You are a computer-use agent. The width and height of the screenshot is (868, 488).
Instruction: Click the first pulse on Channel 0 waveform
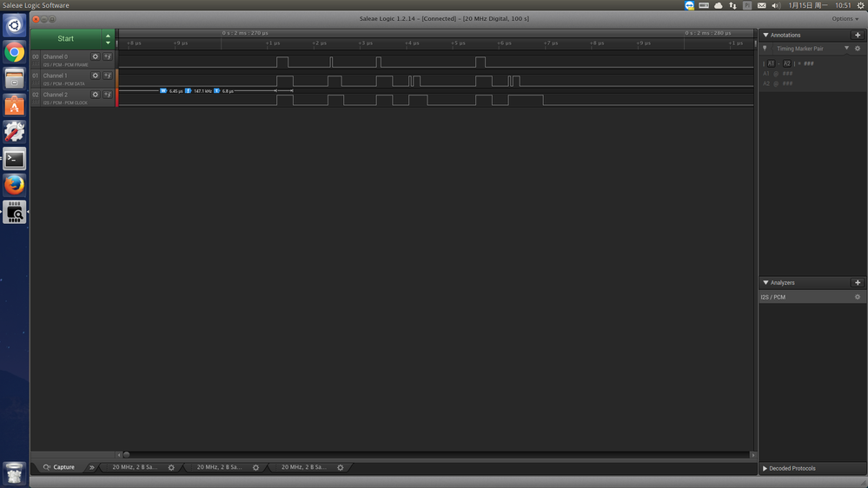[282, 62]
